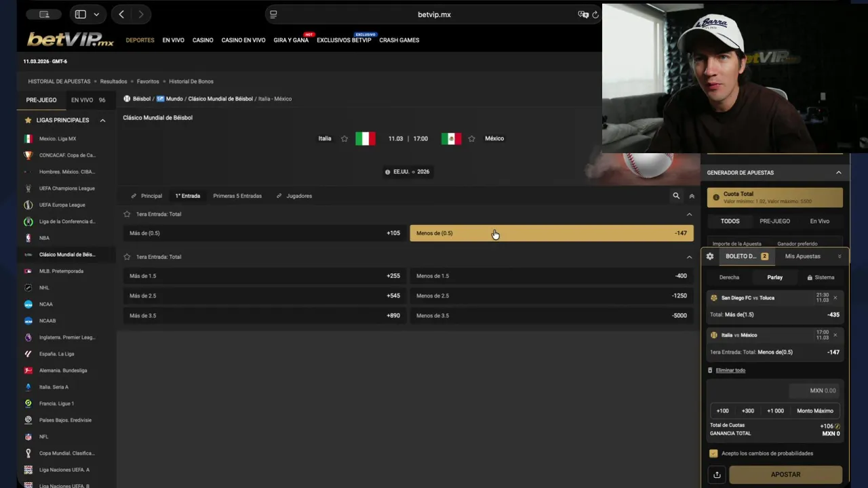Collapse the Ligas Principales list

102,120
